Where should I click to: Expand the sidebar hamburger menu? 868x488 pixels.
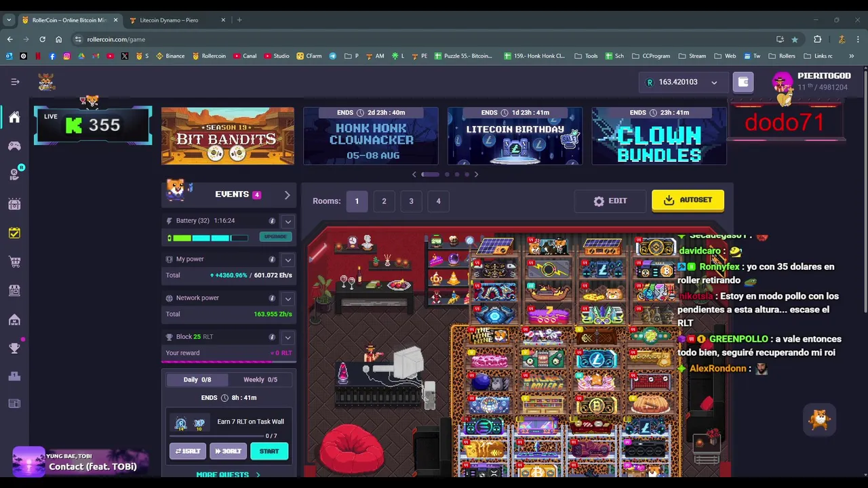pyautogui.click(x=15, y=82)
